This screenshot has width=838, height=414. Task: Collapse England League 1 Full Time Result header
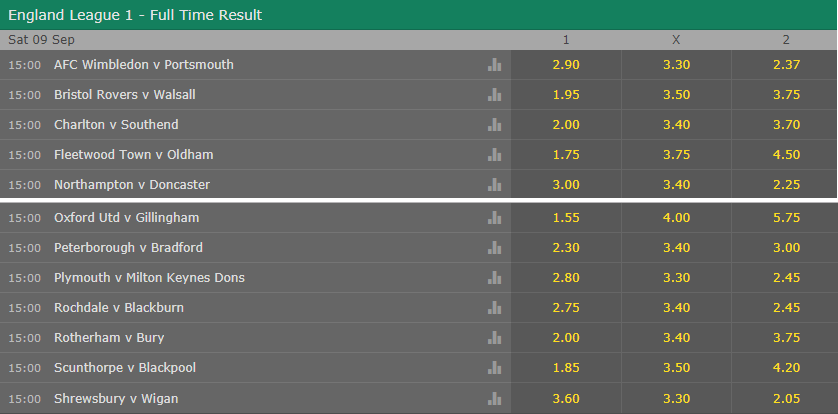pyautogui.click(x=419, y=15)
